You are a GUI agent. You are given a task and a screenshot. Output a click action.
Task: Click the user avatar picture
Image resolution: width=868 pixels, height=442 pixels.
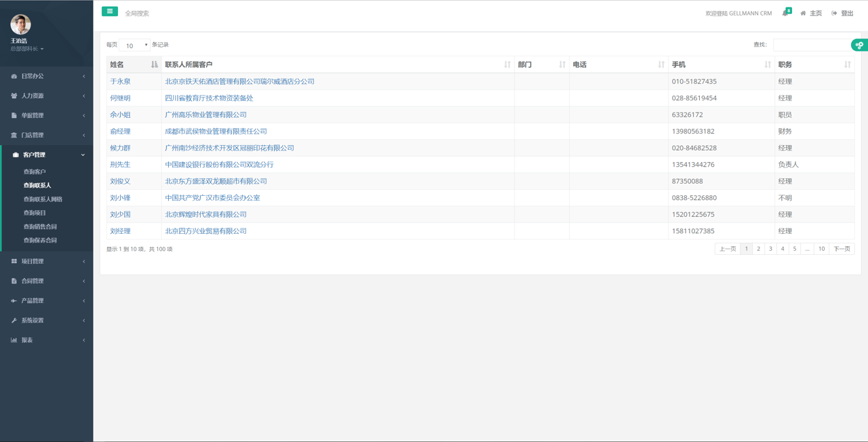[x=20, y=24]
